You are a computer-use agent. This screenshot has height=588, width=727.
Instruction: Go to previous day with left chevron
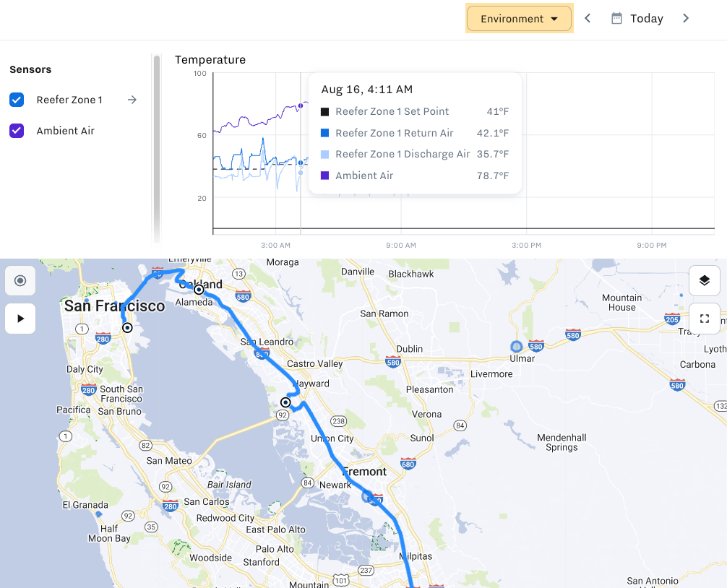pyautogui.click(x=588, y=18)
